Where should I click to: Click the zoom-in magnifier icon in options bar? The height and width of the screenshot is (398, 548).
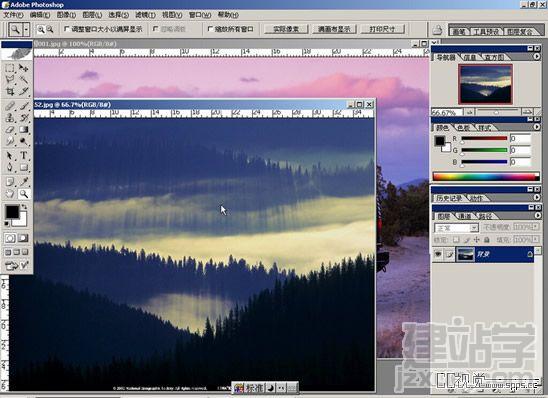point(41,30)
